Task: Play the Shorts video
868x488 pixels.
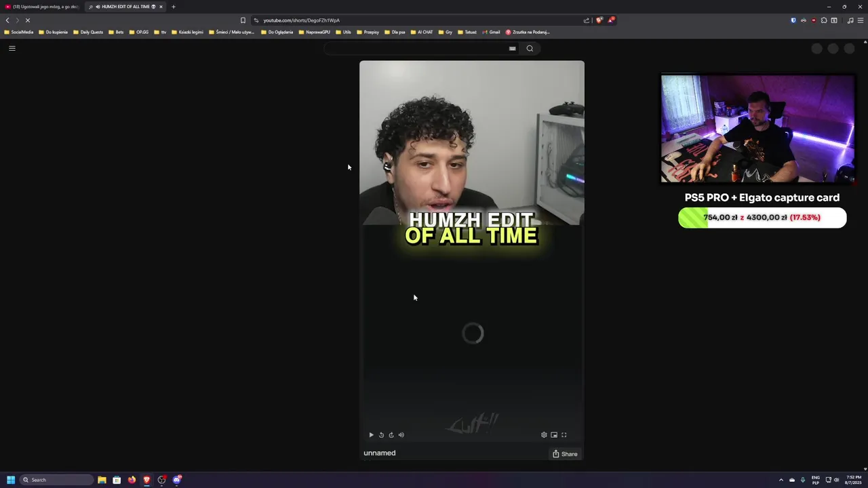Action: (x=371, y=435)
